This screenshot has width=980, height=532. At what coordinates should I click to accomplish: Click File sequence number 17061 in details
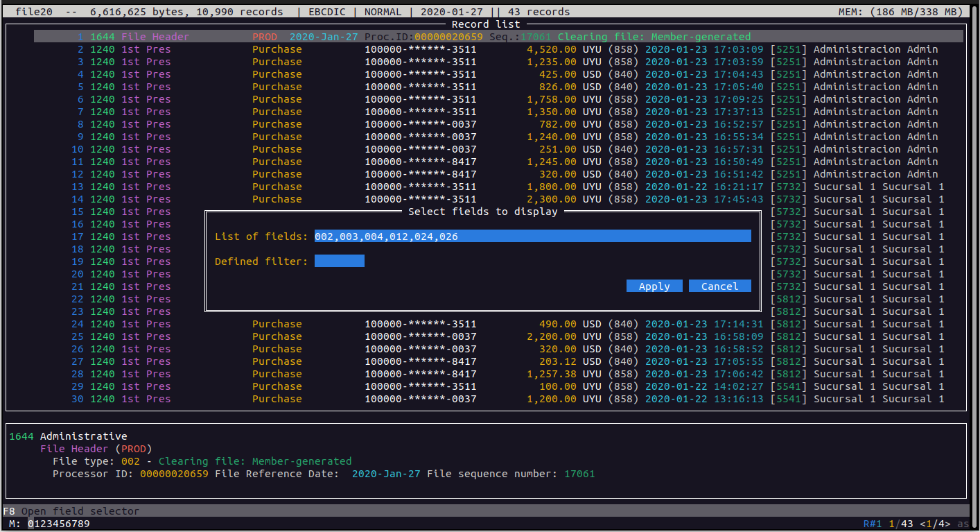pyautogui.click(x=579, y=474)
